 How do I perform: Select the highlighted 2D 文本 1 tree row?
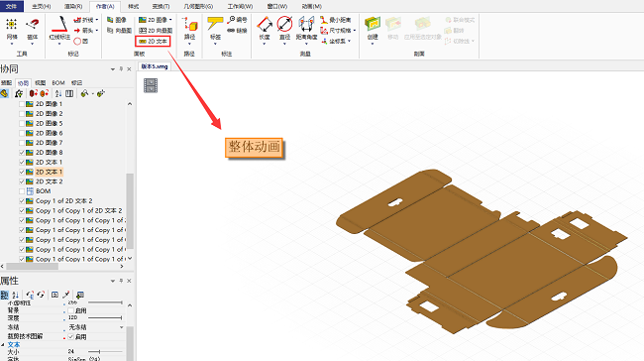[49, 172]
